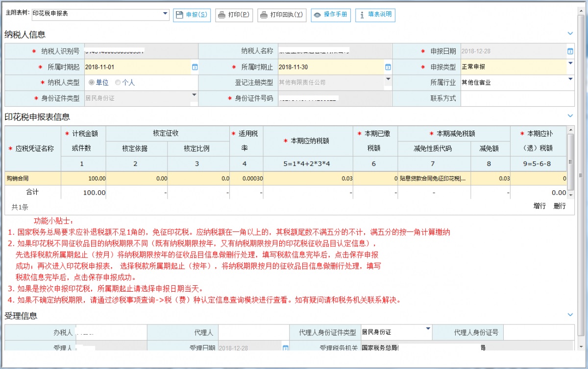This screenshot has width=588, height=369.
Task: Click 删行 to delete a row
Action: tap(560, 207)
